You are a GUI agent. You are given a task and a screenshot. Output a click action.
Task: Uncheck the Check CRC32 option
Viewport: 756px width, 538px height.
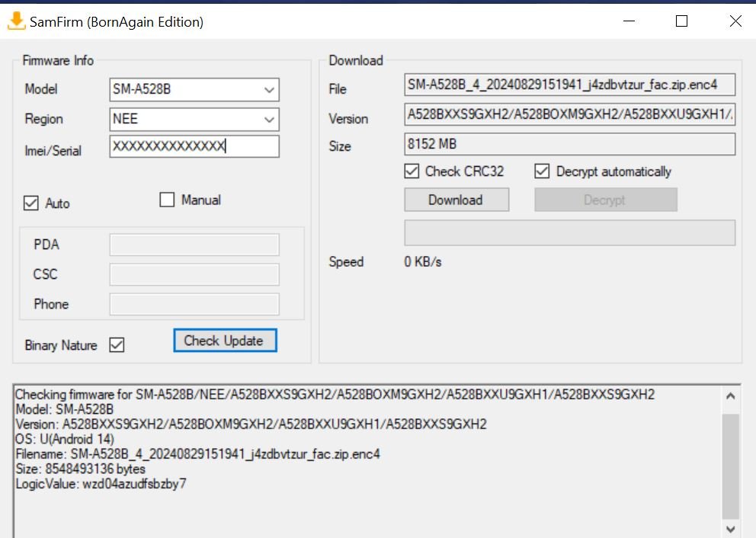(x=412, y=171)
